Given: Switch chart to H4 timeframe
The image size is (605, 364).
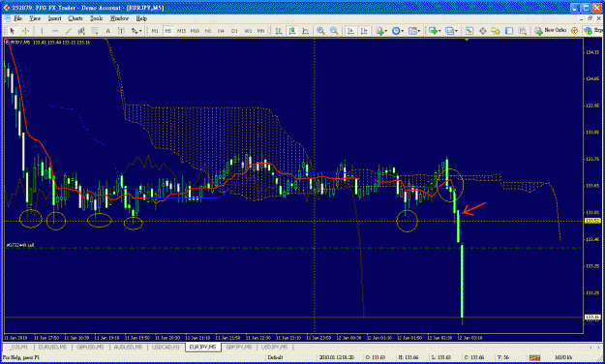Looking at the screenshot, I should (x=221, y=31).
